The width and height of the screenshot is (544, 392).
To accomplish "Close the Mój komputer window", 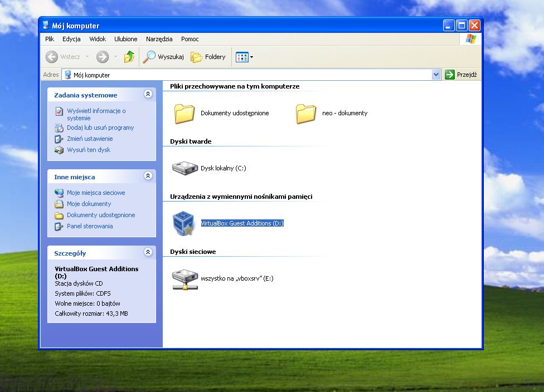I will point(474,26).
